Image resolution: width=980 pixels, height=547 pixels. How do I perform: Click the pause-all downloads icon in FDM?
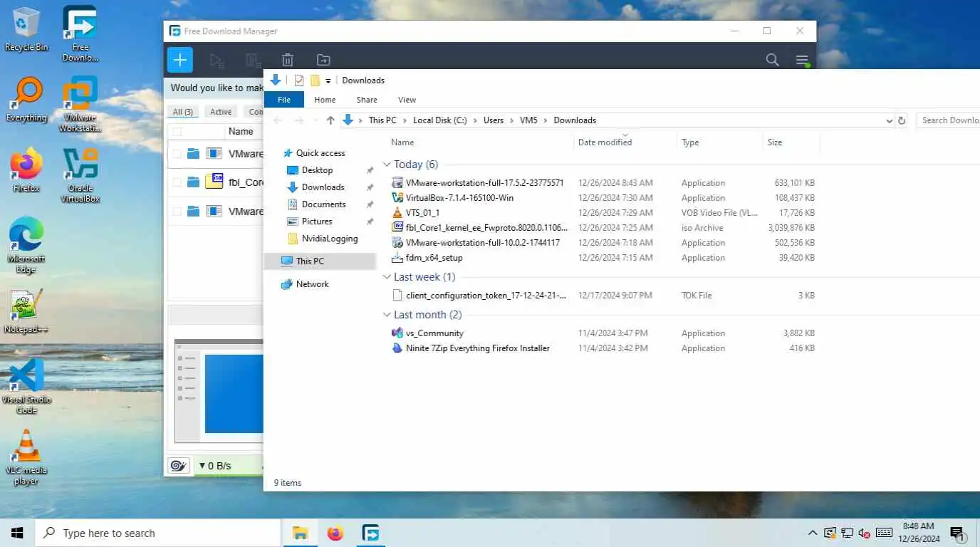click(x=252, y=61)
